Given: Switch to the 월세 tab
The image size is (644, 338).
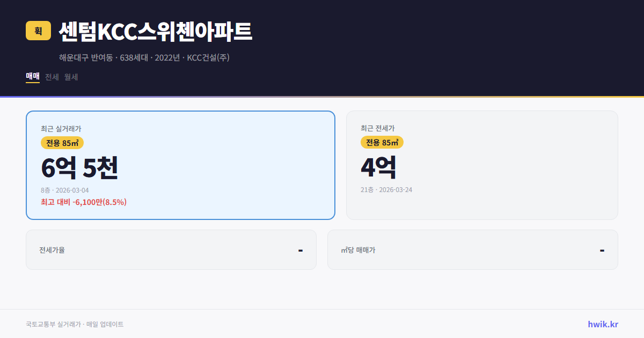Looking at the screenshot, I should click(x=69, y=77).
